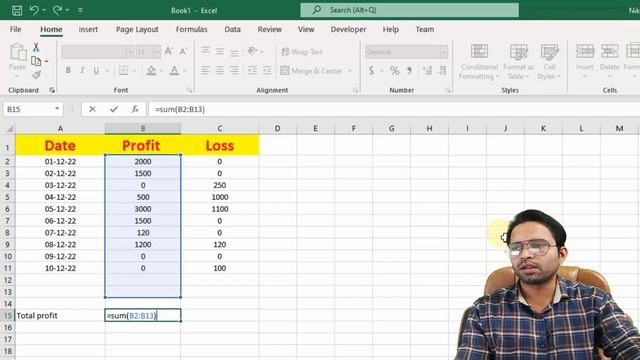Viewport: 640px width, 360px height.
Task: Open Merge & Center dropdown arrow
Action: click(x=350, y=71)
